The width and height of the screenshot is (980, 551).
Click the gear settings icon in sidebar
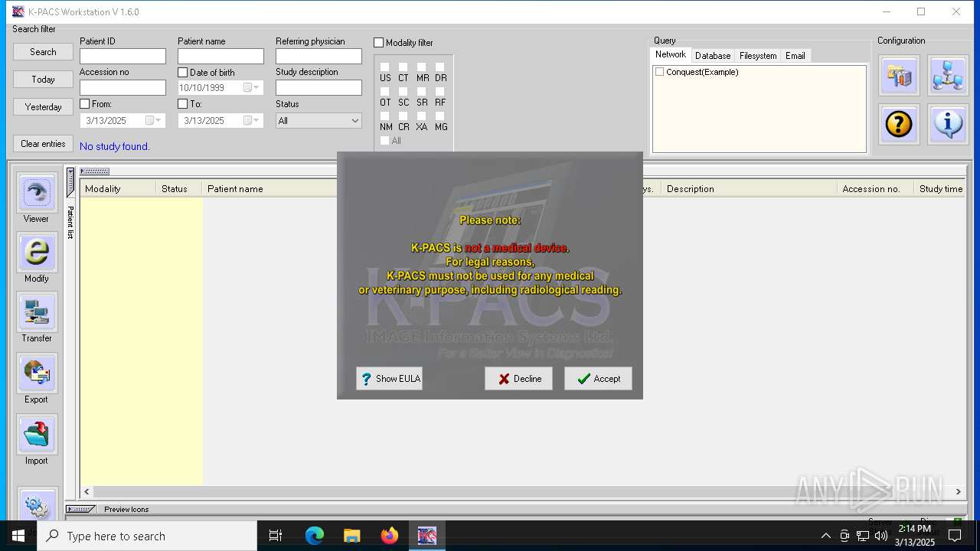coord(37,505)
